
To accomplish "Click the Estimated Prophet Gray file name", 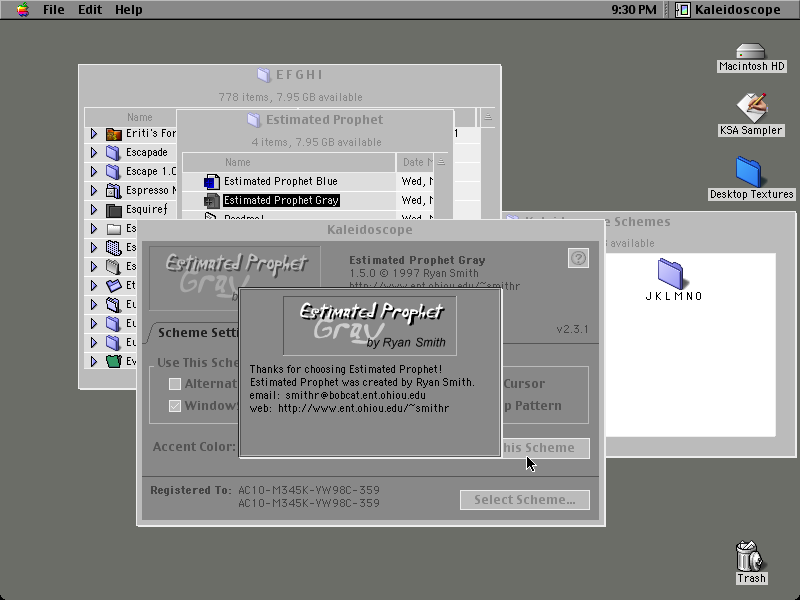I will [x=281, y=201].
